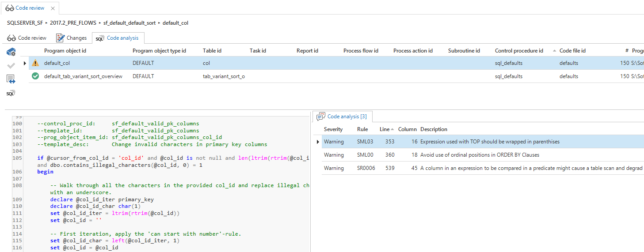Click the generate objects cube-gear icon
The width and height of the screenshot is (644, 252).
pos(11,52)
